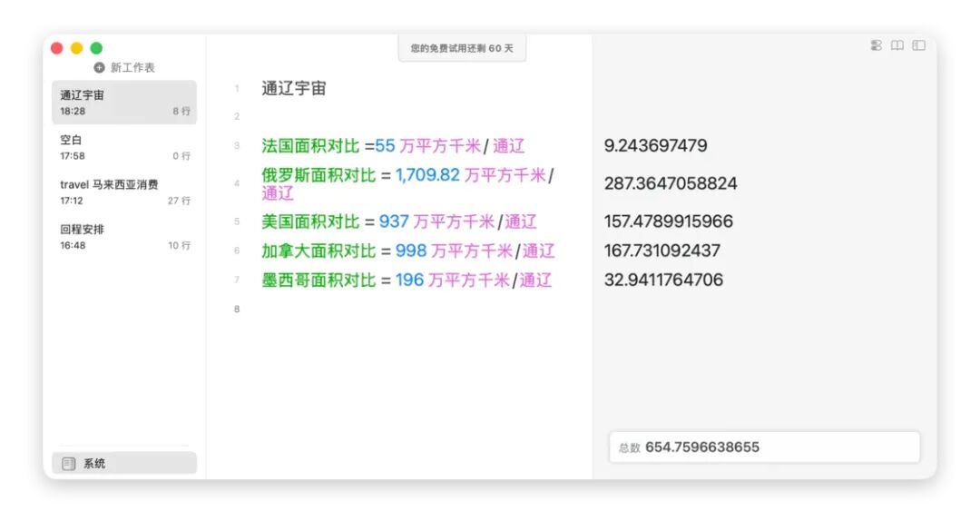Maximize the window with the green button

(96, 48)
